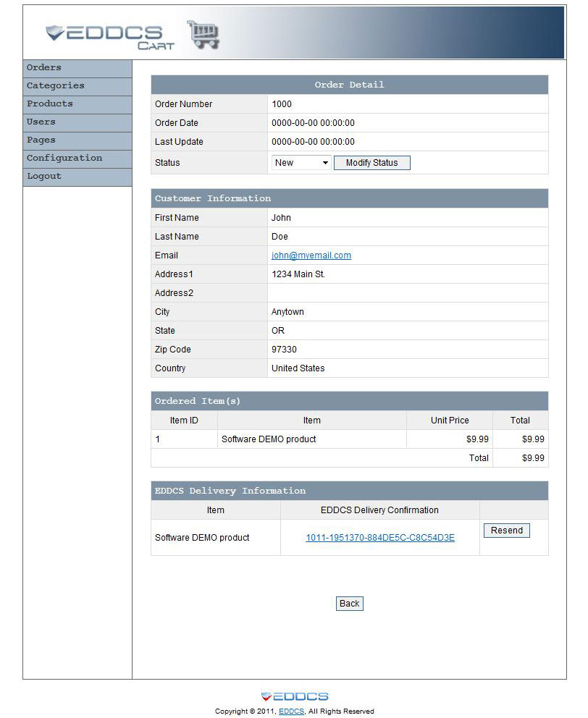Click the john@myemail.com email link
588x718 pixels.
[311, 255]
